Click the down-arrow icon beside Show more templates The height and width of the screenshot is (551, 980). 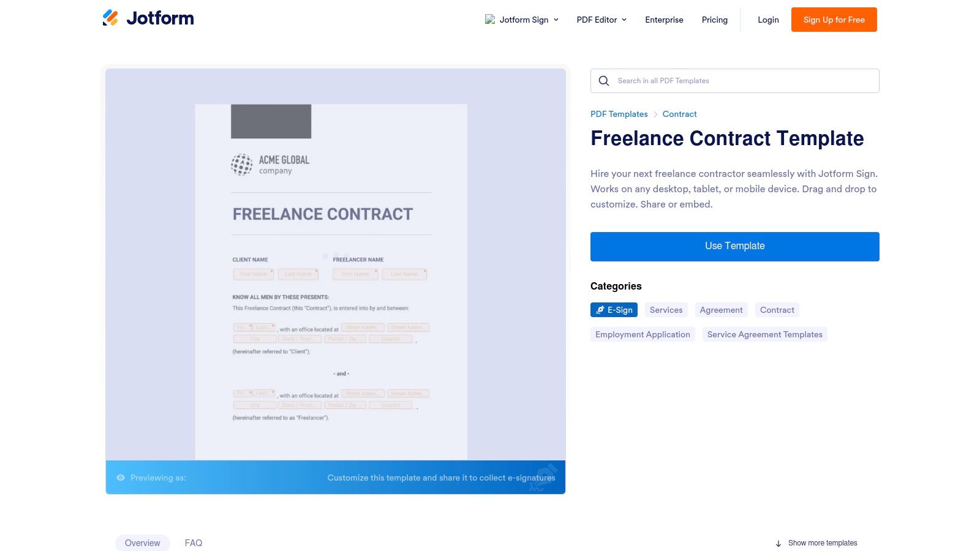click(778, 543)
